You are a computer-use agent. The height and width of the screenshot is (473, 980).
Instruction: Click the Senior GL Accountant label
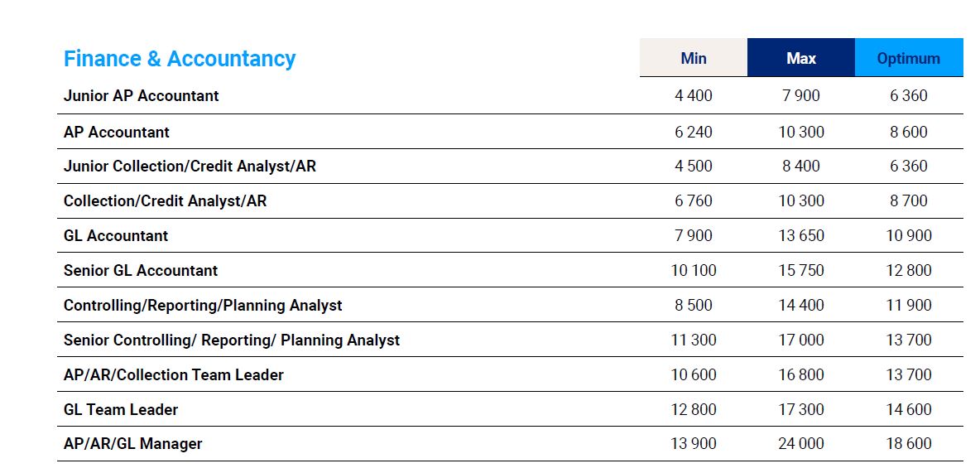(x=141, y=270)
